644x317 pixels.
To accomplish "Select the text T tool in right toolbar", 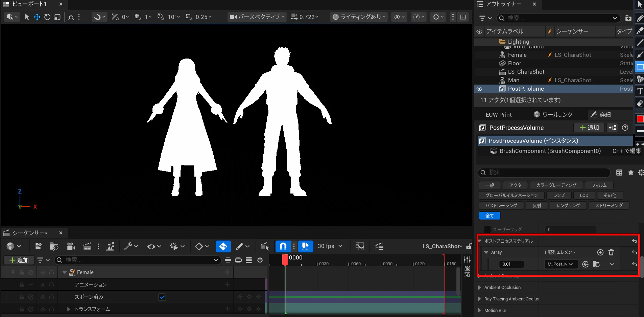I will coord(640,91).
